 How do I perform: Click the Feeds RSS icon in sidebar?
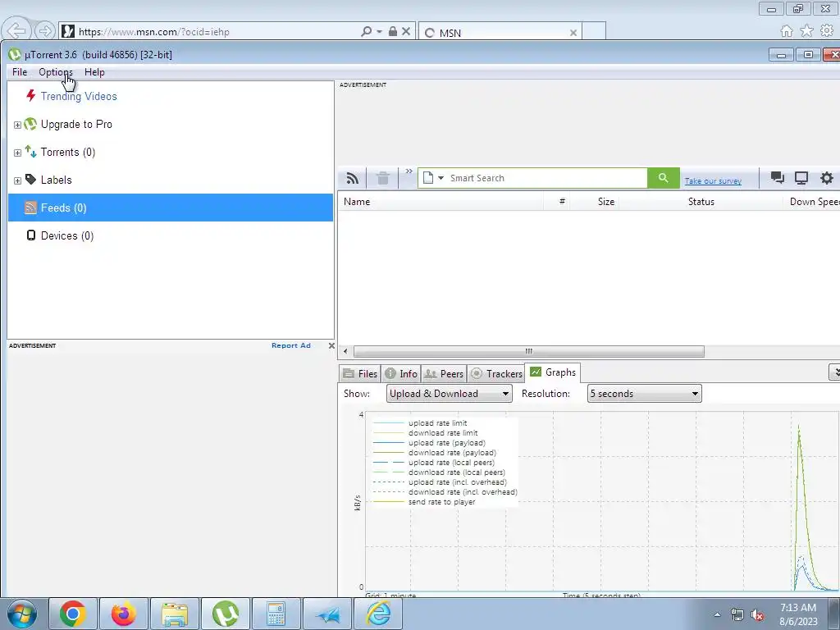pyautogui.click(x=30, y=208)
